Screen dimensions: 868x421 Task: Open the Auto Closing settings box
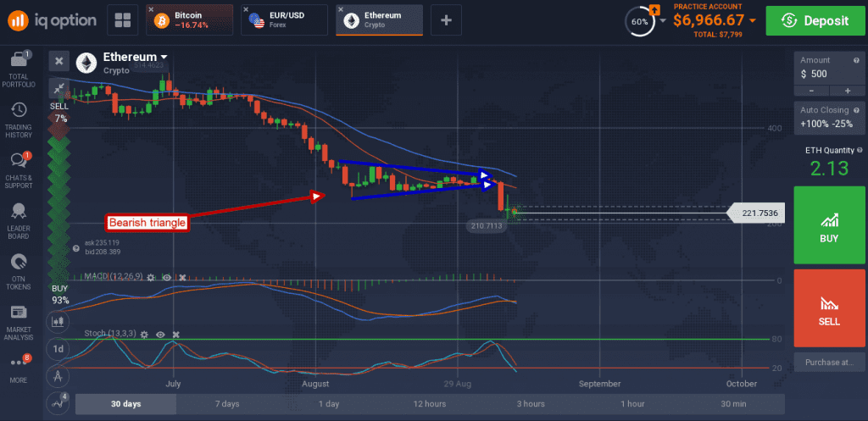pos(829,117)
